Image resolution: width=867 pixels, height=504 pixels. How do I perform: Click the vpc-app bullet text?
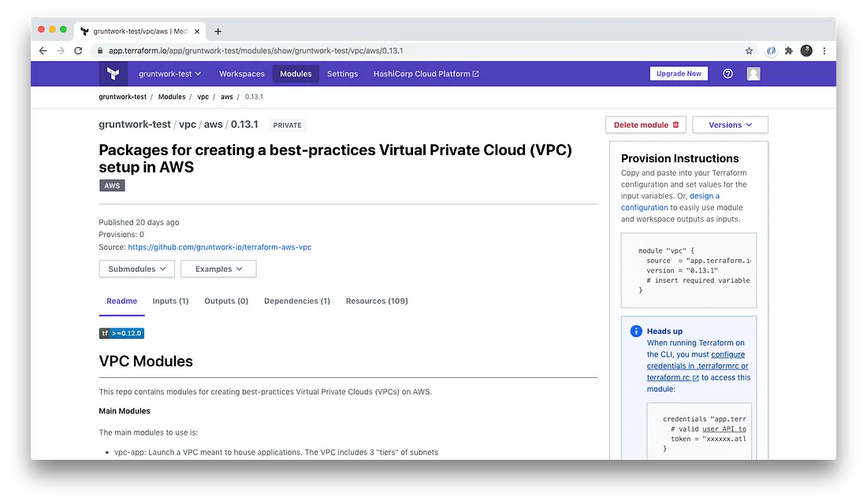[276, 453]
